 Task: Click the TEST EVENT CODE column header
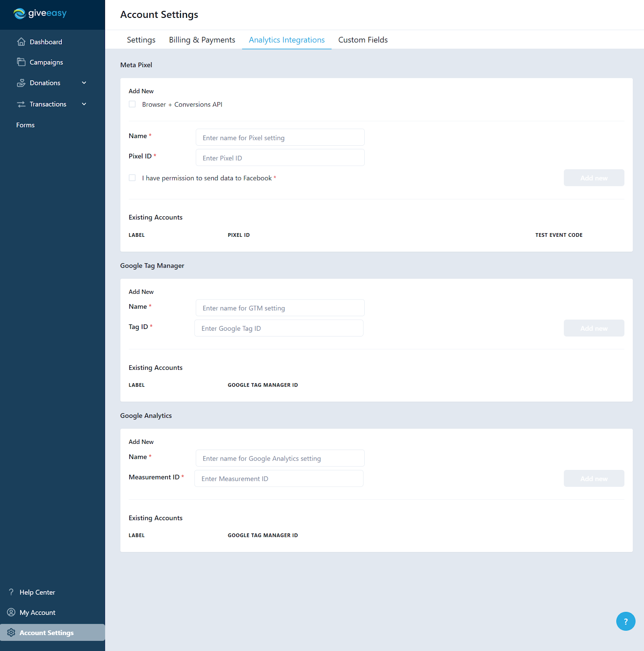559,235
